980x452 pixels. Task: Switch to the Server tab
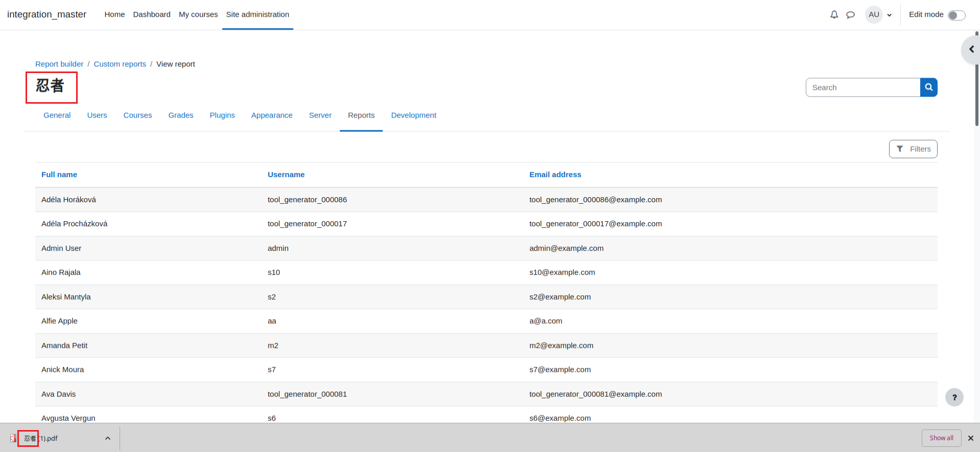[320, 115]
